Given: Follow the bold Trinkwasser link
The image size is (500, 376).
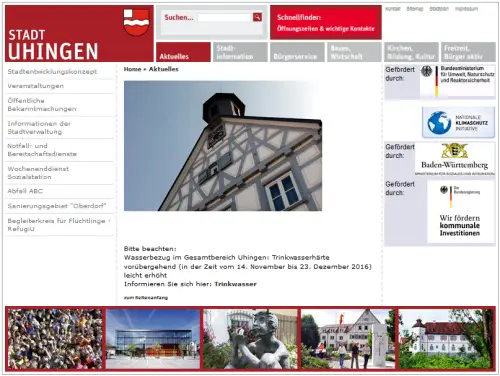Looking at the screenshot, I should pyautogui.click(x=235, y=284).
